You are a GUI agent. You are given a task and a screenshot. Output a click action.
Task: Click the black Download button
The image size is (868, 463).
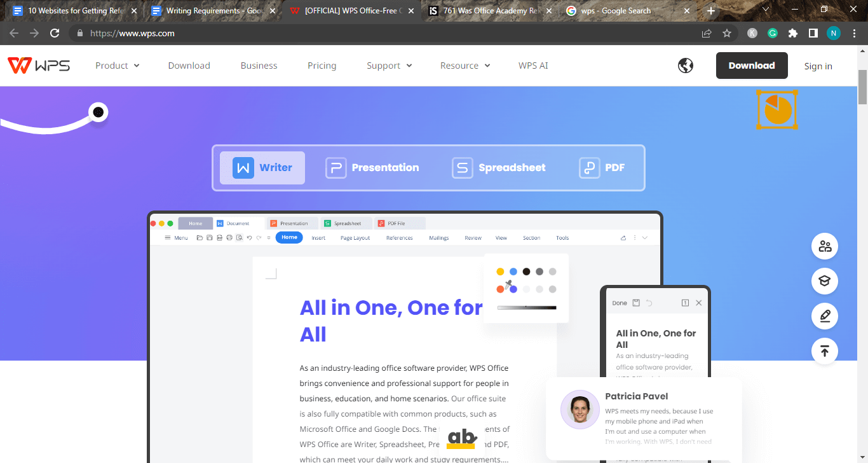click(x=752, y=66)
